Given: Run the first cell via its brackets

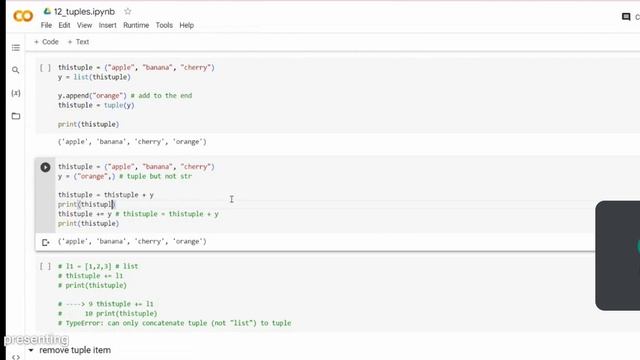Looking at the screenshot, I should click(45, 68).
